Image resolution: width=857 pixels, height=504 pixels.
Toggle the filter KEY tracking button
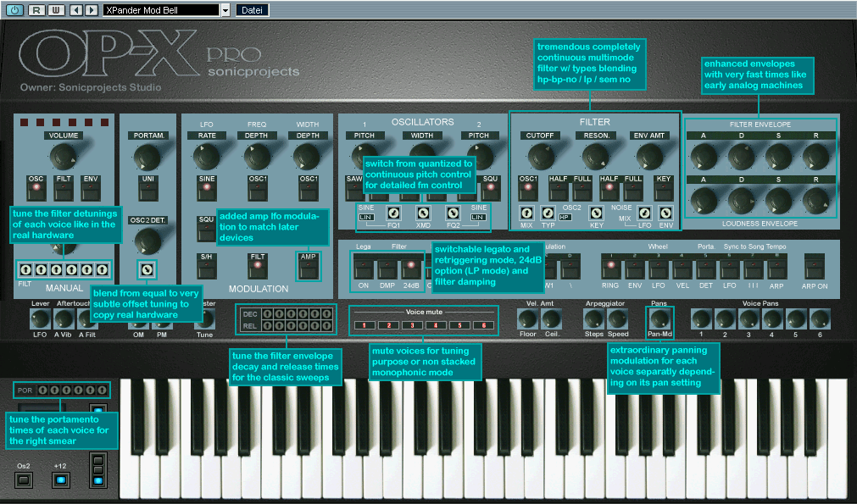click(664, 191)
